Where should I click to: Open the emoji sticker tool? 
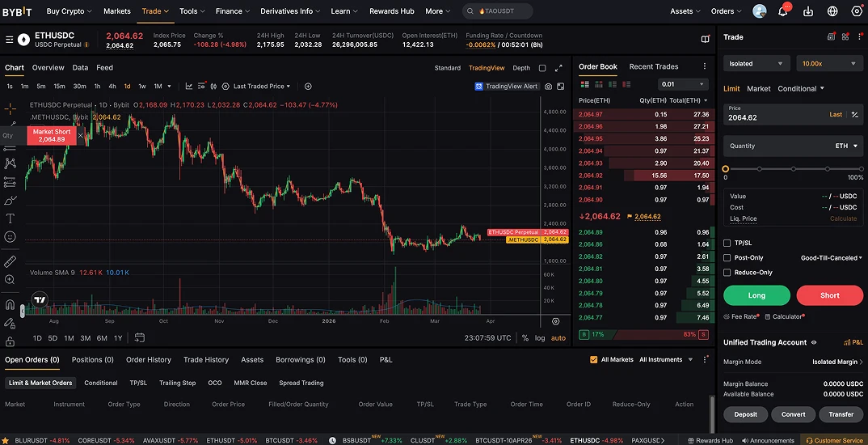[10, 236]
